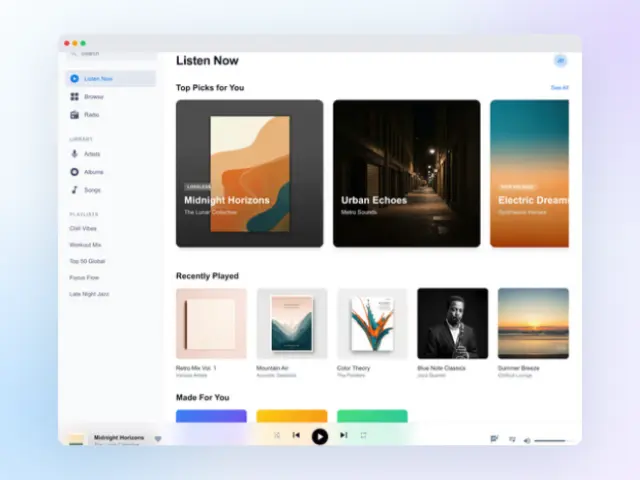Toggle the heart favorite icon in the player bar
The height and width of the screenshot is (480, 640).
point(158,439)
